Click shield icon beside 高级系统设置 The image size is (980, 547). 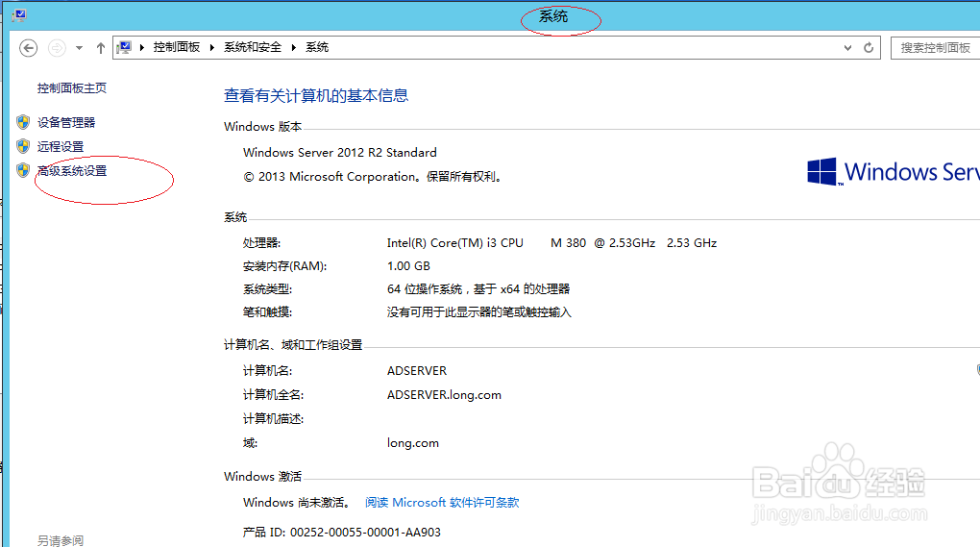[x=23, y=170]
